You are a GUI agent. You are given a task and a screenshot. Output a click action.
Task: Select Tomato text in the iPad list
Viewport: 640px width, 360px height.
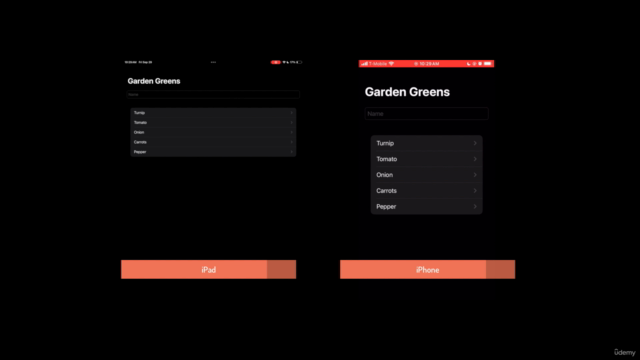point(140,122)
